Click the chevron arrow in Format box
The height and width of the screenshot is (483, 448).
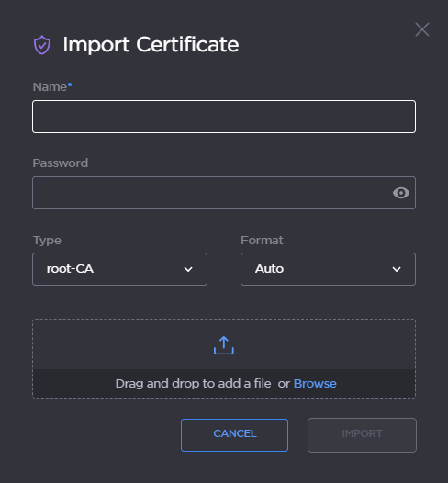pyautogui.click(x=397, y=269)
